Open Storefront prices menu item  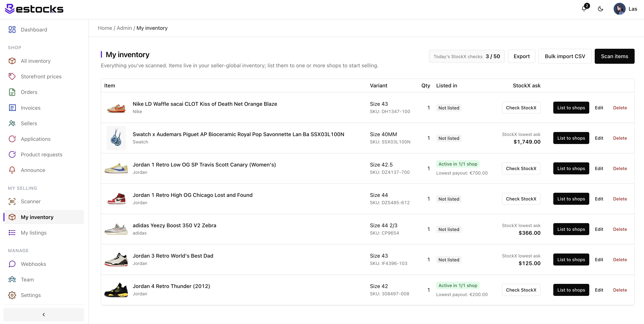tap(43, 76)
